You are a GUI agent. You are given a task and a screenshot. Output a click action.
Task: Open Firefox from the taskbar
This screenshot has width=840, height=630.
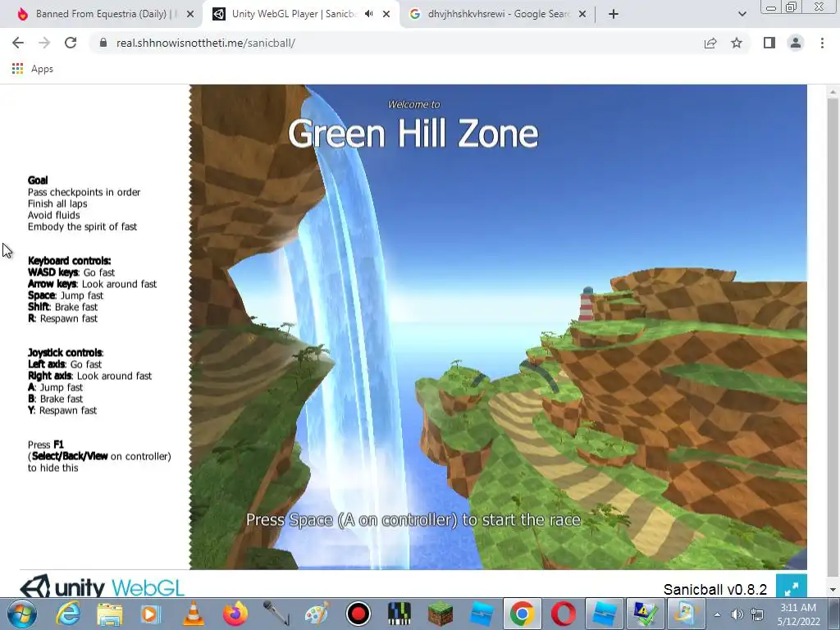pos(235,614)
